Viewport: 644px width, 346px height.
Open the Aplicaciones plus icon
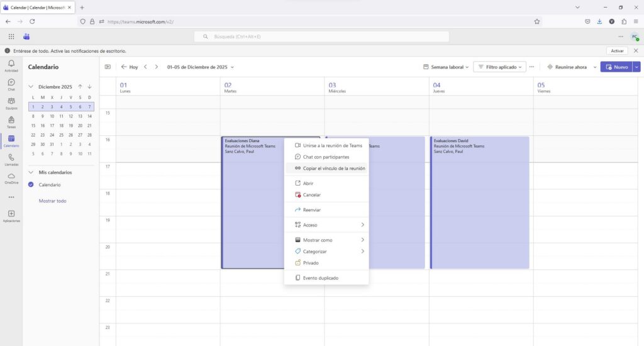[11, 214]
